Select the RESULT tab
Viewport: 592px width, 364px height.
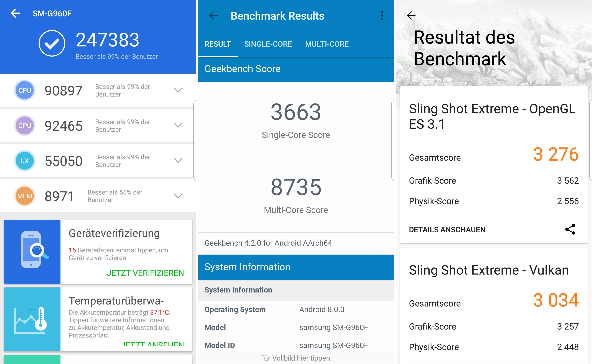[218, 44]
